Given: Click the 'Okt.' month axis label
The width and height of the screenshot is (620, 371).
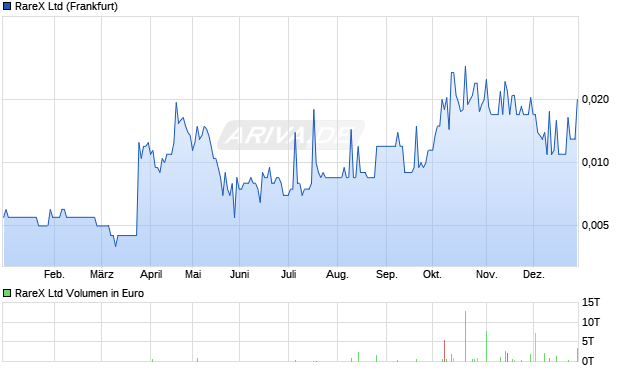Looking at the screenshot, I should pos(432,274).
